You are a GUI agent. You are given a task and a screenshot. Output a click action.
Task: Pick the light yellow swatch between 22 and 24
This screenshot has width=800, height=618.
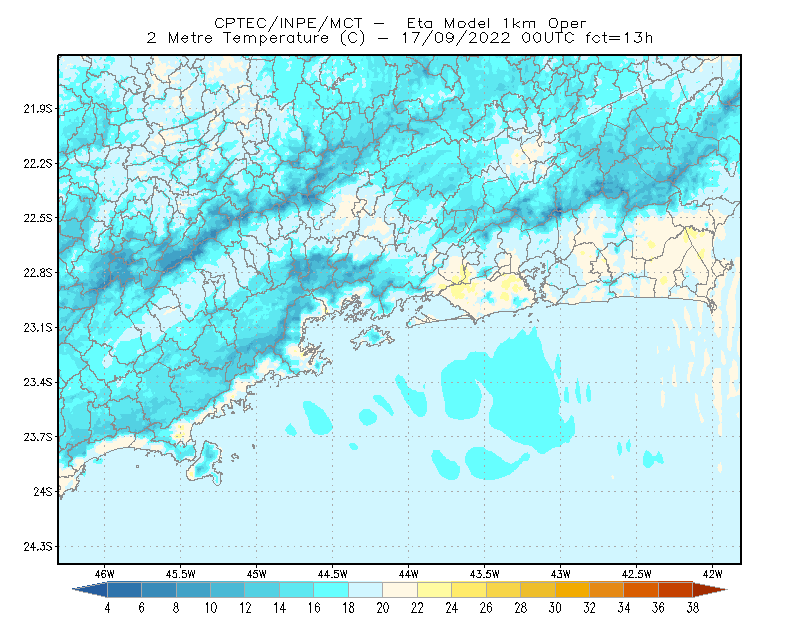435,590
